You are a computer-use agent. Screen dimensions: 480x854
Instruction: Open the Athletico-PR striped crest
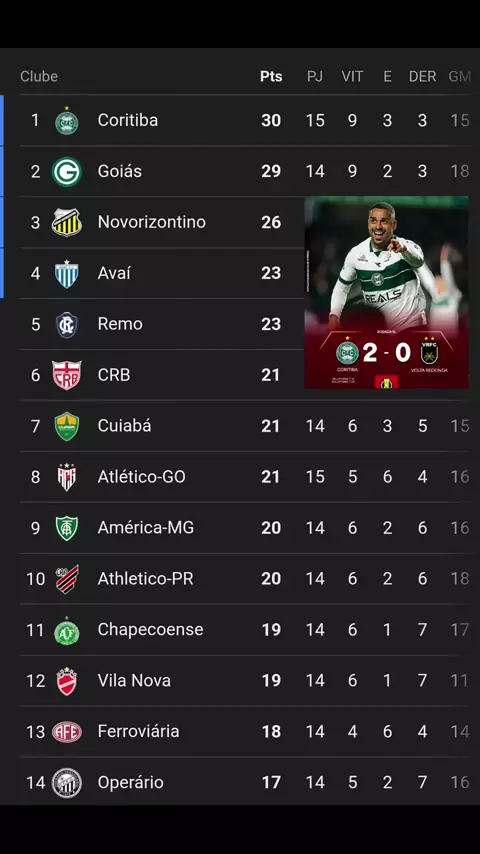click(x=66, y=579)
